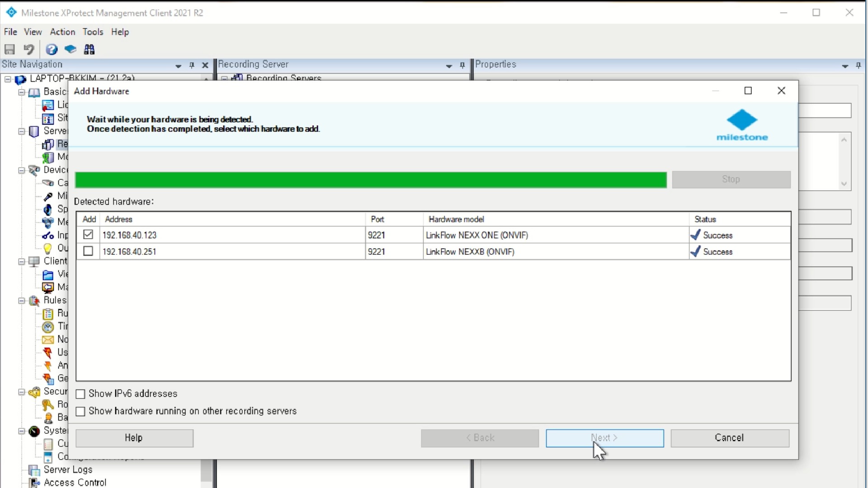Open the Site Navigation panel dropdown arrow
Viewport: 868px width, 488px height.
(178, 66)
